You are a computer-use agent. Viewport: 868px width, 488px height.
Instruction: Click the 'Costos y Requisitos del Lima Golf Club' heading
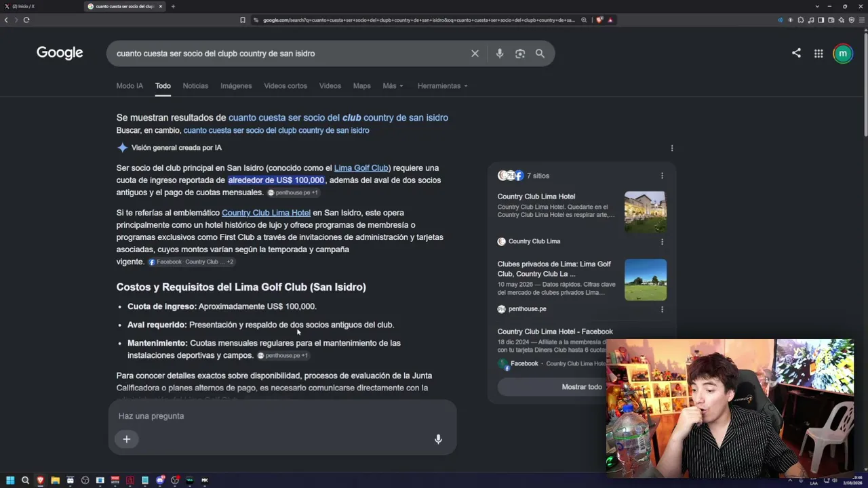(241, 287)
